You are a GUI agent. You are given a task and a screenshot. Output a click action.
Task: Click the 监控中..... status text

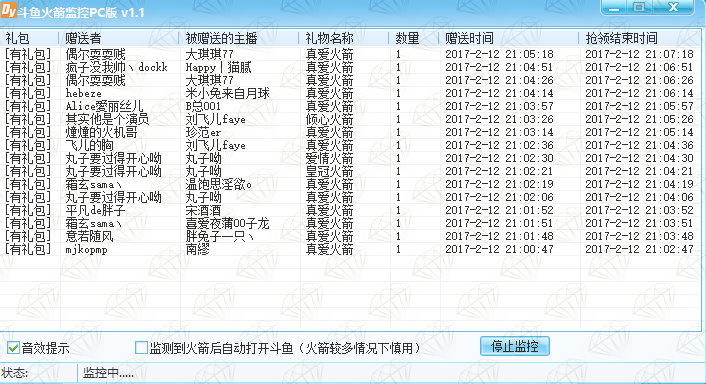[x=108, y=373]
